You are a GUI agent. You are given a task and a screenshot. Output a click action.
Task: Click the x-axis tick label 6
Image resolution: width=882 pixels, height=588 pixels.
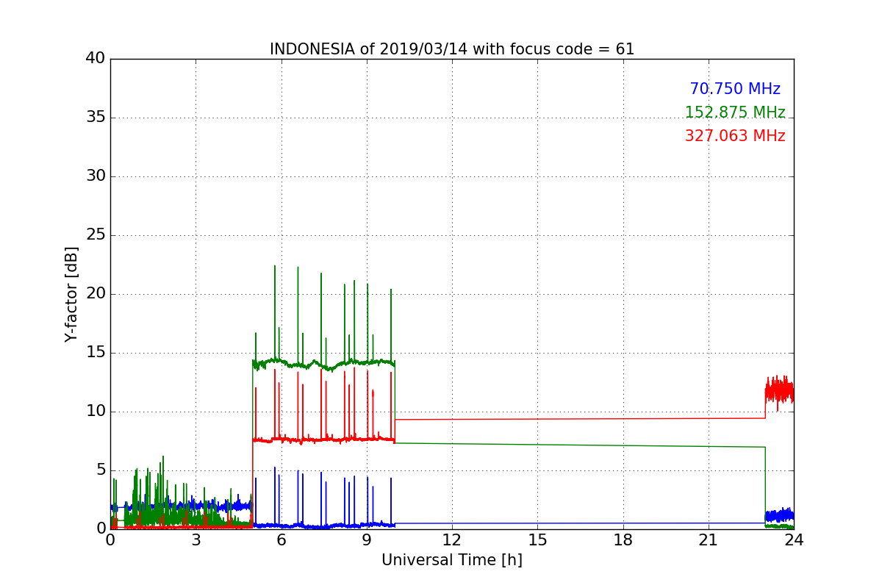point(282,540)
